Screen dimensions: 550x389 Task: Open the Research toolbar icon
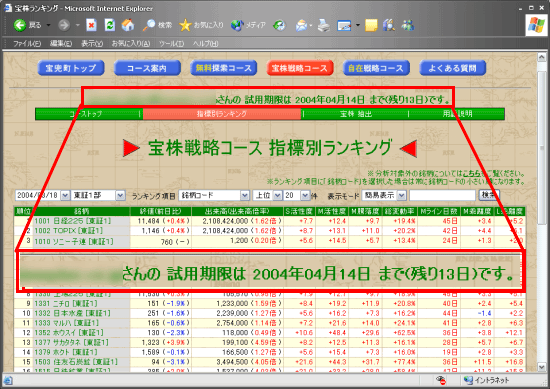pos(389,25)
